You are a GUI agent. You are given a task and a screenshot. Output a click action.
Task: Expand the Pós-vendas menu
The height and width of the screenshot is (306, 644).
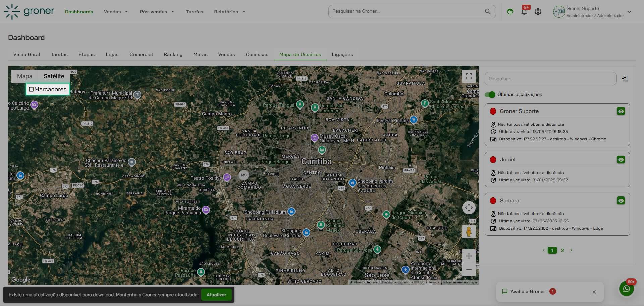pos(157,12)
